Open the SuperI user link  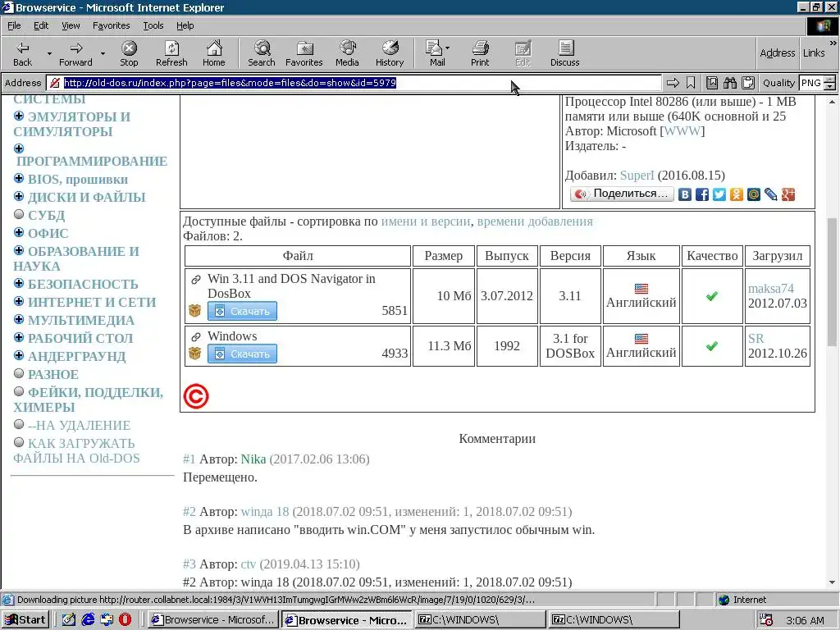tap(637, 176)
